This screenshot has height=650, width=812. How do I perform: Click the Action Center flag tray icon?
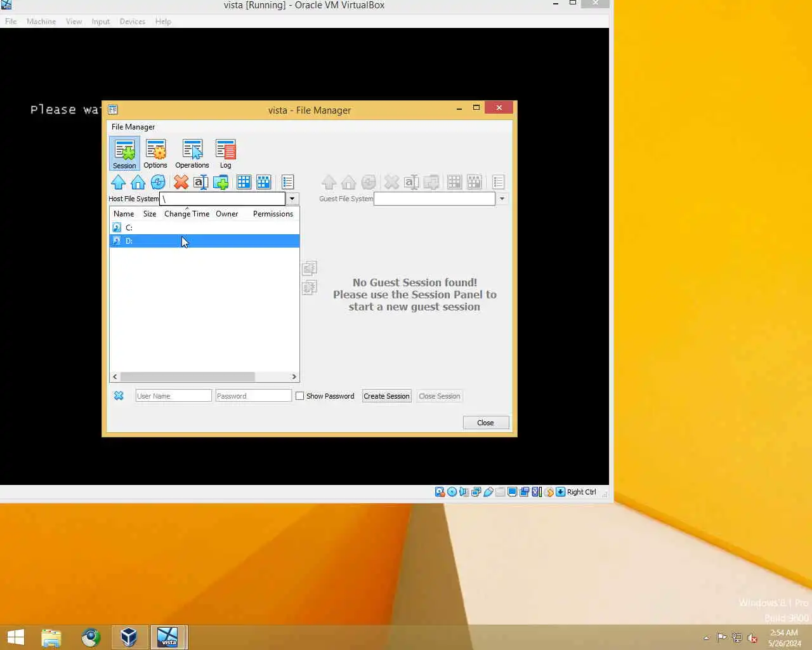tap(722, 638)
